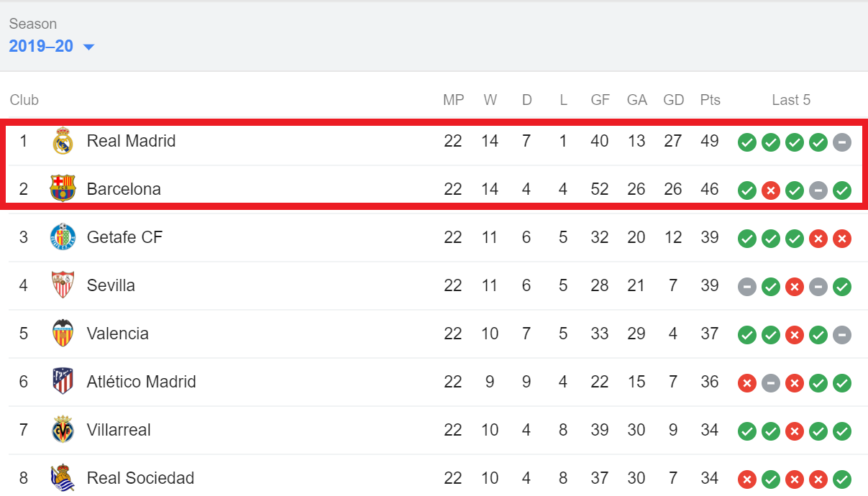
Task: Click the Last 5 column header
Action: click(791, 100)
